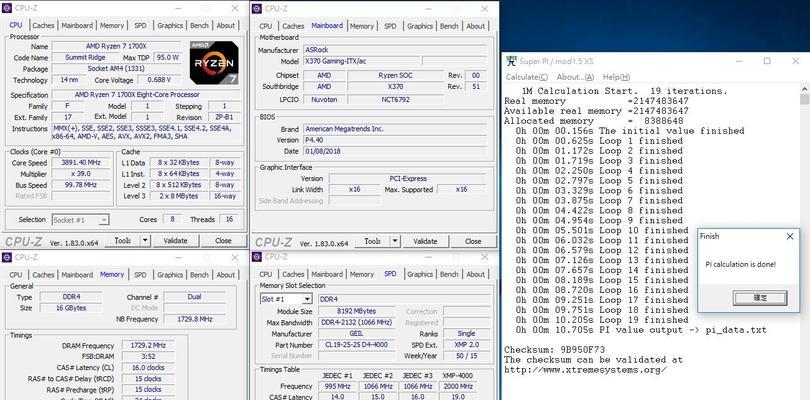The image size is (810, 400).
Task: Click the XMP-4000 column header in Timings Table
Action: pos(459,376)
